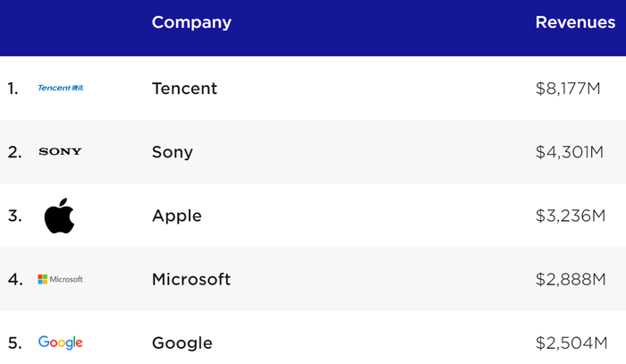The height and width of the screenshot is (364, 626).
Task: Open the Sony company name
Action: [x=173, y=152]
